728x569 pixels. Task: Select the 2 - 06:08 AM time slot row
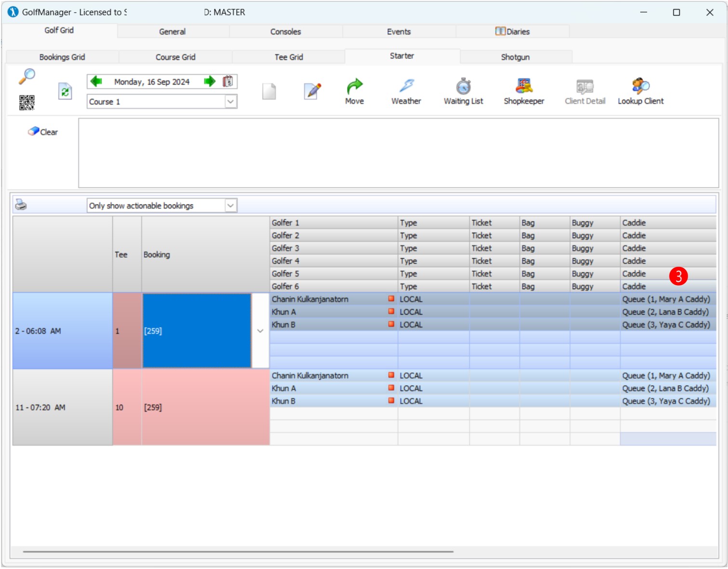click(x=63, y=331)
